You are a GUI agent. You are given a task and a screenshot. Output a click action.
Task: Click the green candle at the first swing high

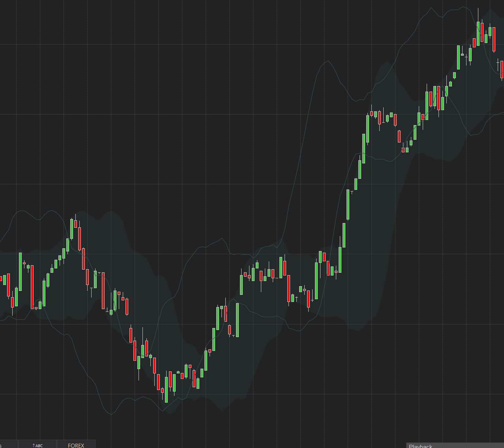pyautogui.click(x=71, y=229)
